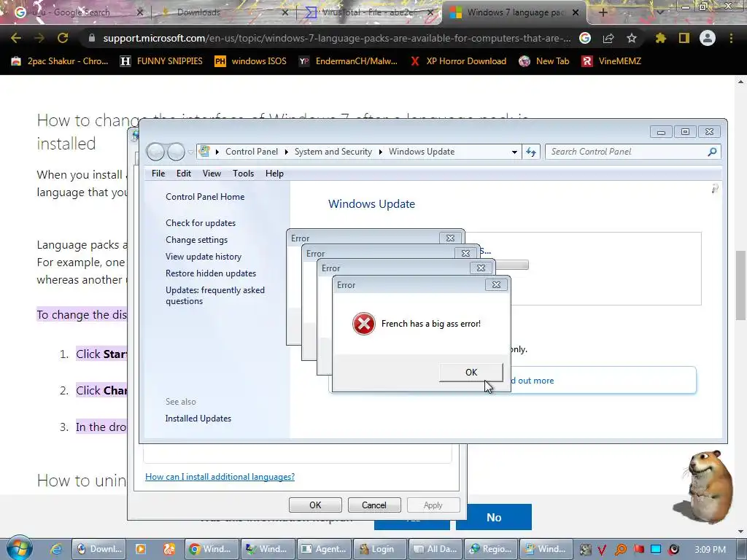
Task: Click the Login taskbar button
Action: point(379,549)
